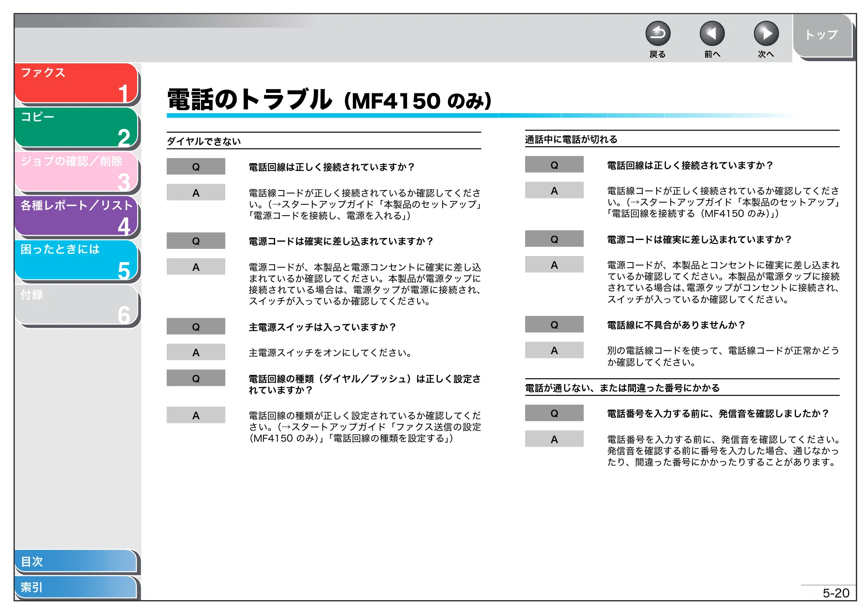
Task: Click the question about 電話回線の種類（ダイヤル／プッシュ）
Action: pyautogui.click(x=365, y=384)
